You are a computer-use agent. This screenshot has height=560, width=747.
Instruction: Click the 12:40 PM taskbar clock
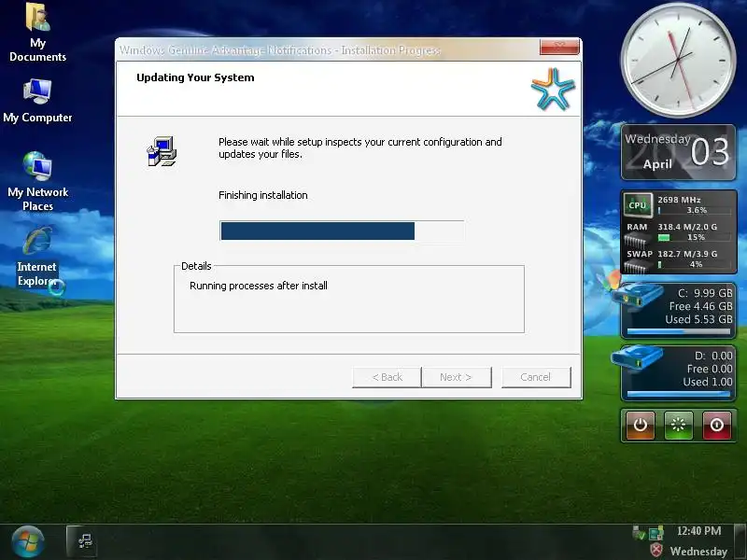coord(698,531)
